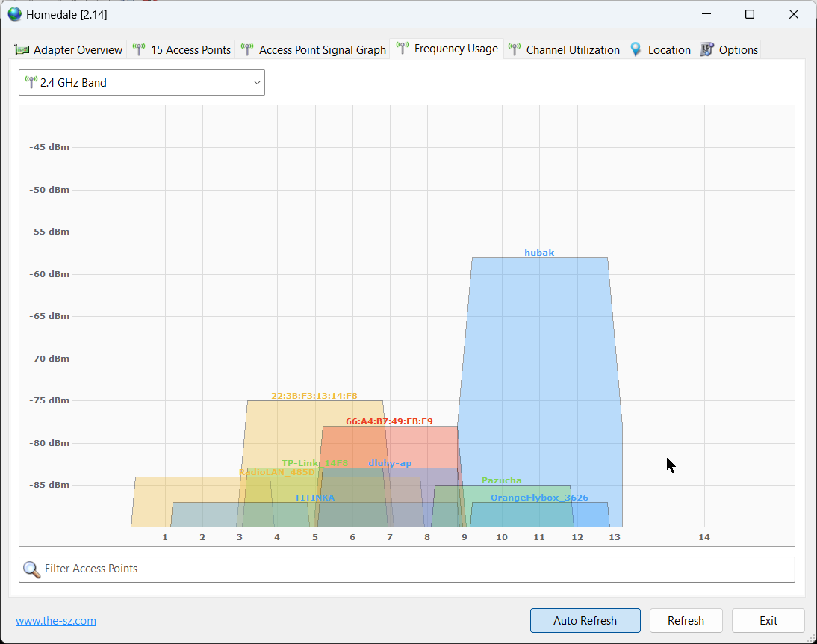This screenshot has height=644, width=817.
Task: Click the Homedale globe icon in title bar
Action: (15, 14)
